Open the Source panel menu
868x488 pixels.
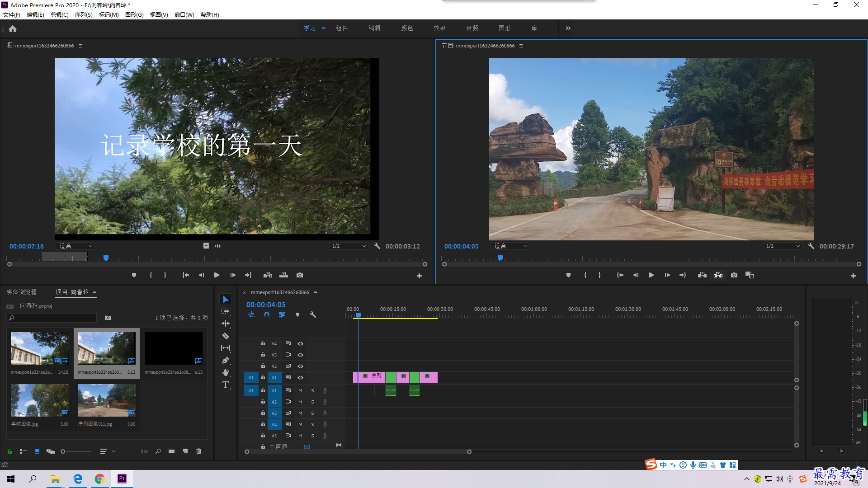(80, 46)
